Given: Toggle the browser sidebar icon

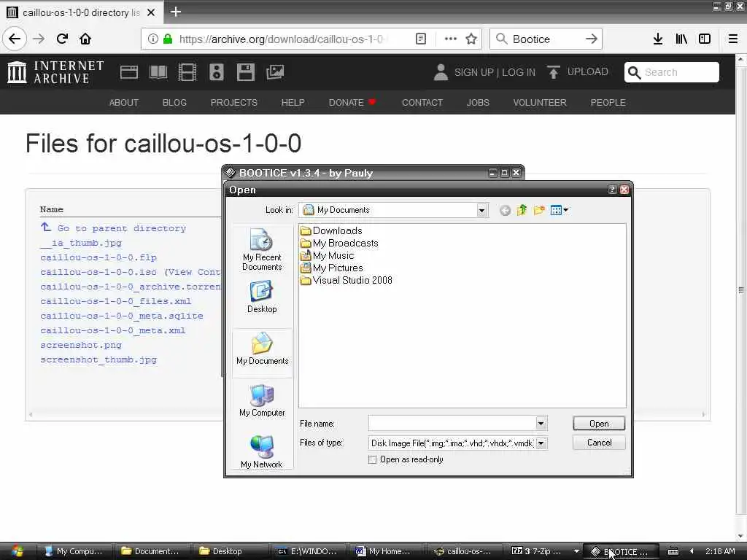Looking at the screenshot, I should (x=705, y=39).
